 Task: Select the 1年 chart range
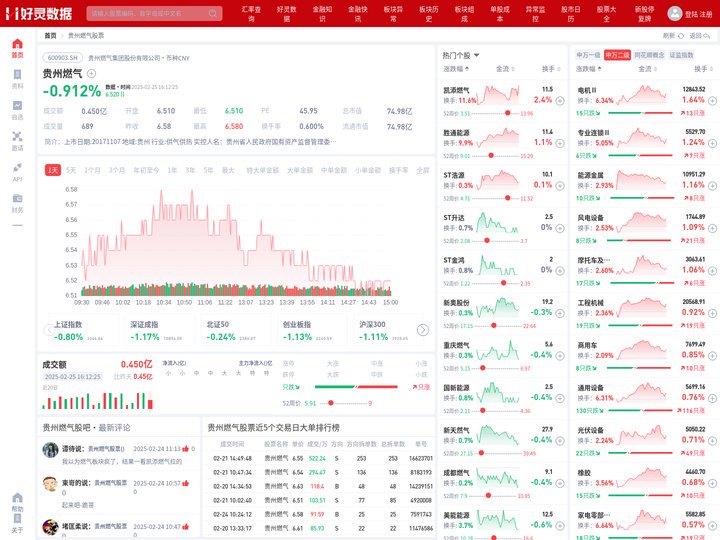pos(172,170)
